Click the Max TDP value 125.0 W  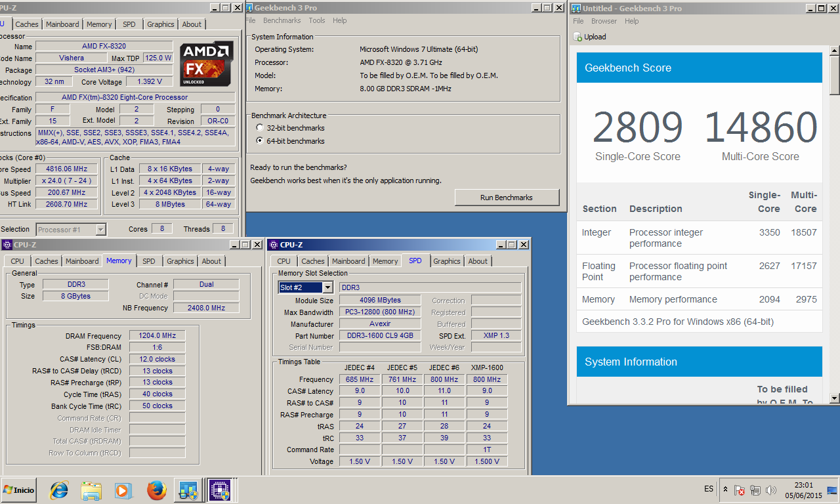click(158, 58)
